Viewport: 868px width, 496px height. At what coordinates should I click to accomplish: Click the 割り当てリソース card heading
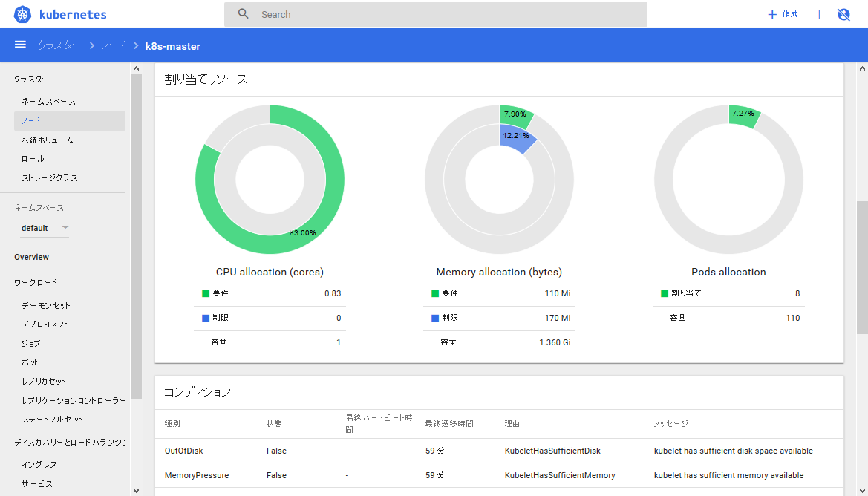pos(206,79)
